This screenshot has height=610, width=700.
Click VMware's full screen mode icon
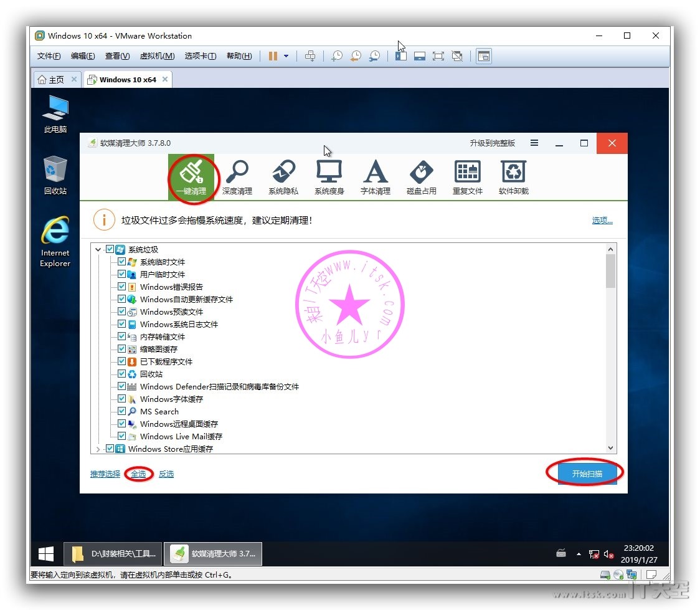pos(438,56)
